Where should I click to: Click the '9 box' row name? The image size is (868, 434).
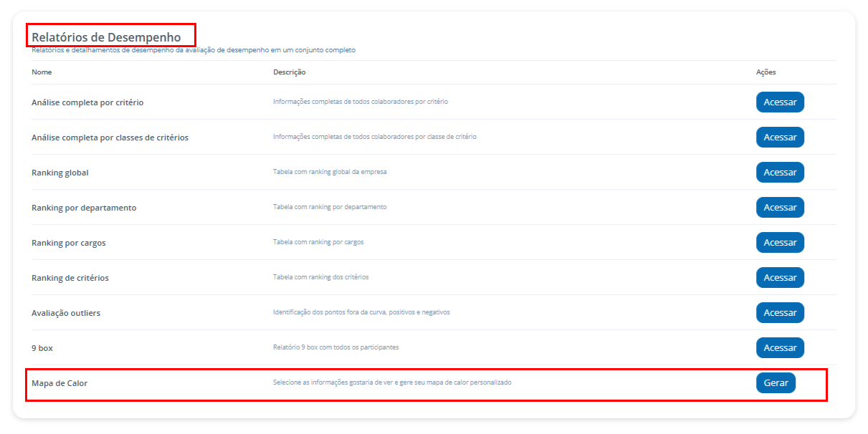(x=42, y=348)
